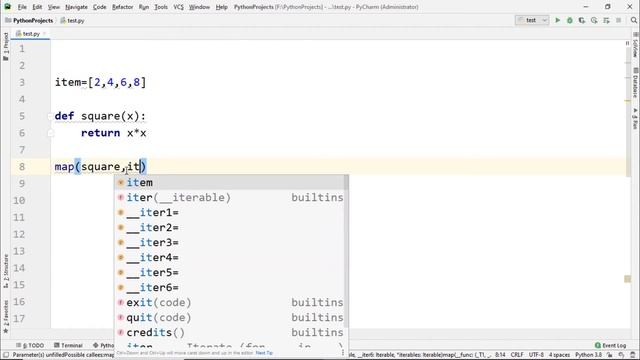The width and height of the screenshot is (640, 360).
Task: Choose the 'credits()' completion suggestion
Action: tap(230, 333)
